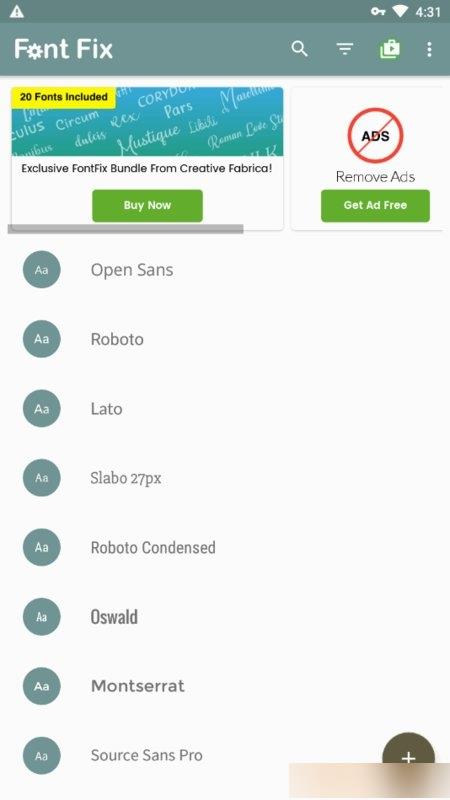The image size is (450, 800).
Task: Click the Buy Now button
Action: click(147, 206)
